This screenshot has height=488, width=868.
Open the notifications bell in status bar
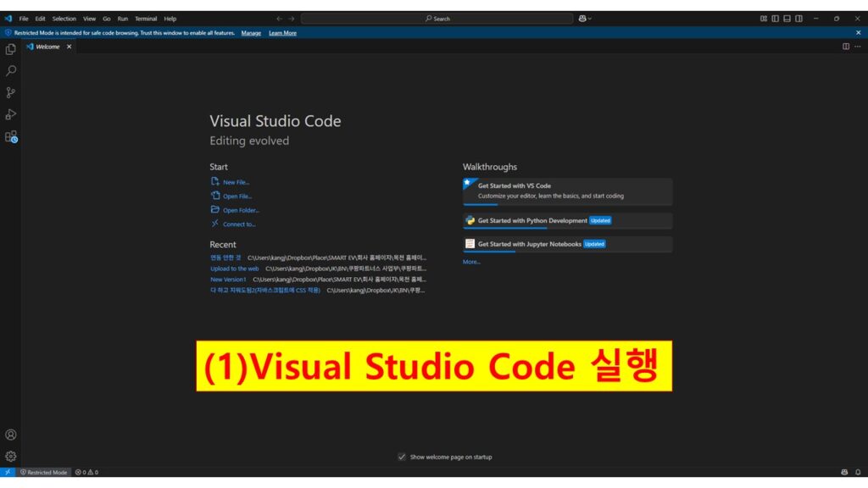tap(858, 473)
